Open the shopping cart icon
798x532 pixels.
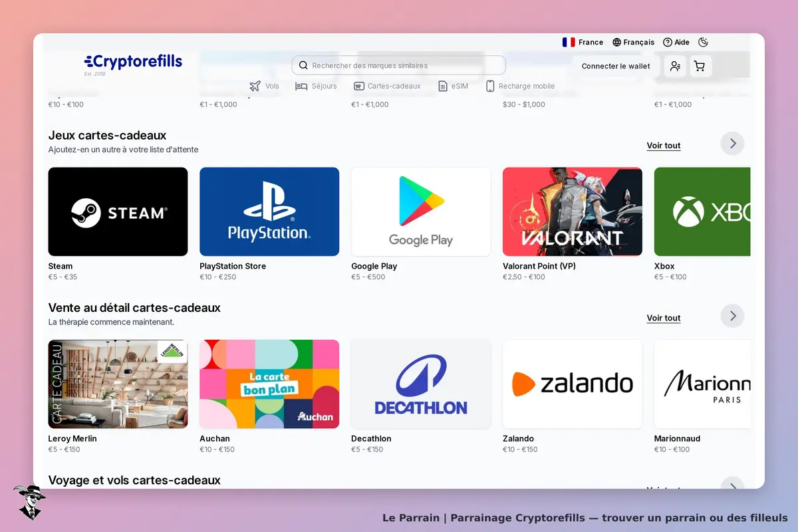700,66
